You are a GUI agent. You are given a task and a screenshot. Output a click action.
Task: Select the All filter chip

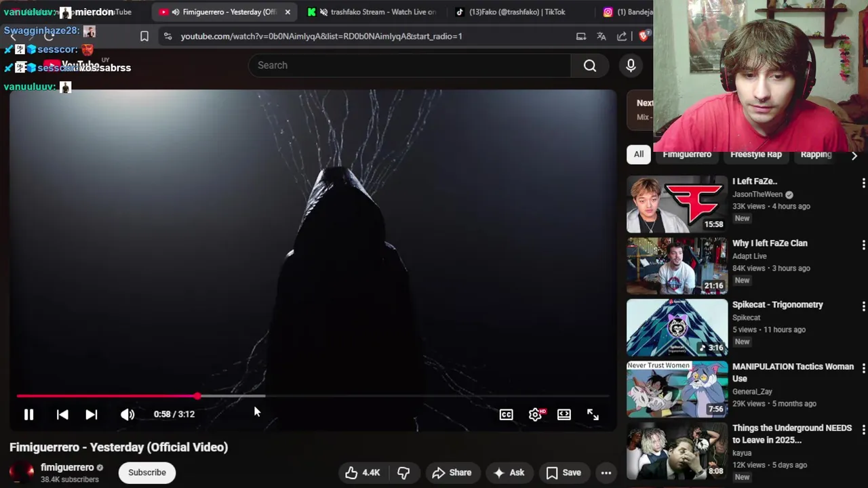coord(639,155)
